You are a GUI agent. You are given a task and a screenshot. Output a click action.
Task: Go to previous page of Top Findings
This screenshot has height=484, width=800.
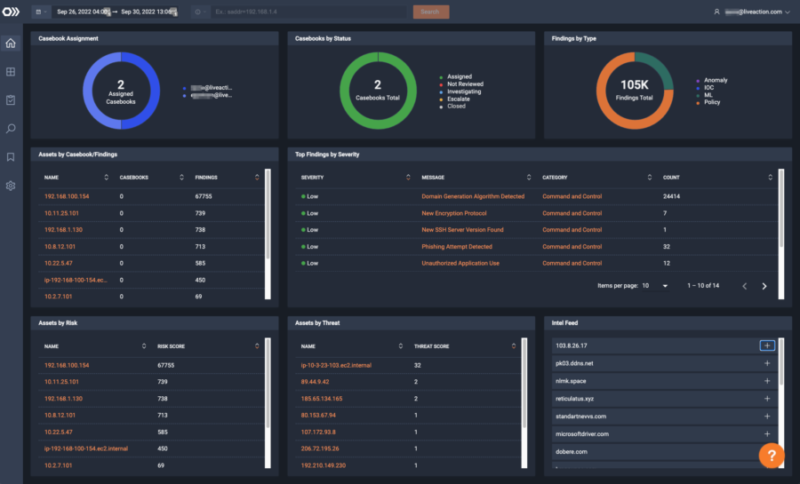(x=744, y=286)
